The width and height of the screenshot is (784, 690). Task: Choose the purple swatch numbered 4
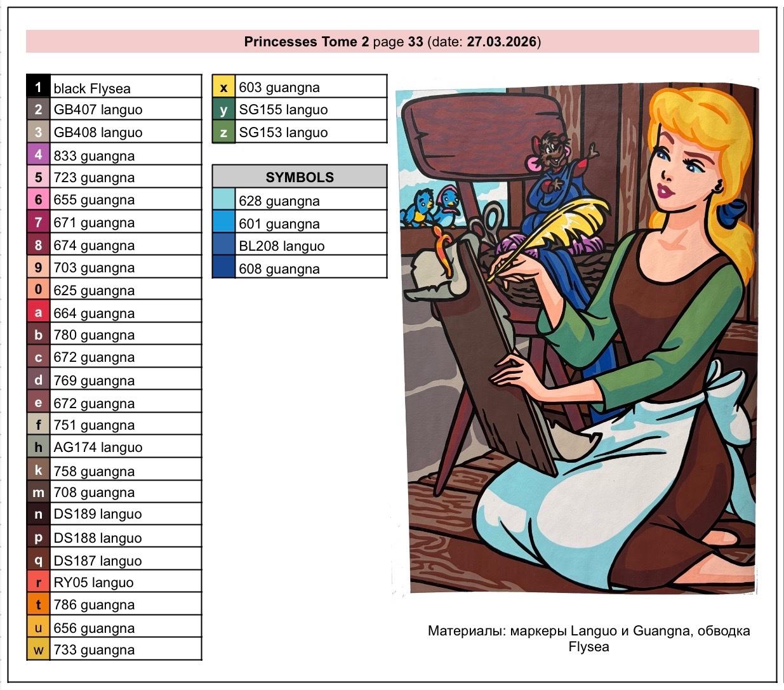[x=38, y=155]
